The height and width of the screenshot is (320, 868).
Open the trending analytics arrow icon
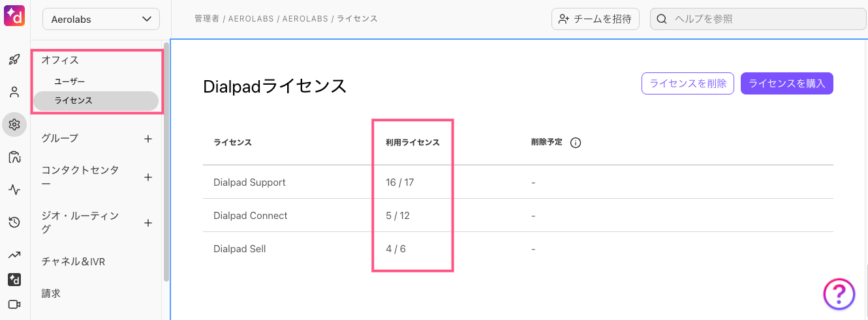click(x=14, y=255)
